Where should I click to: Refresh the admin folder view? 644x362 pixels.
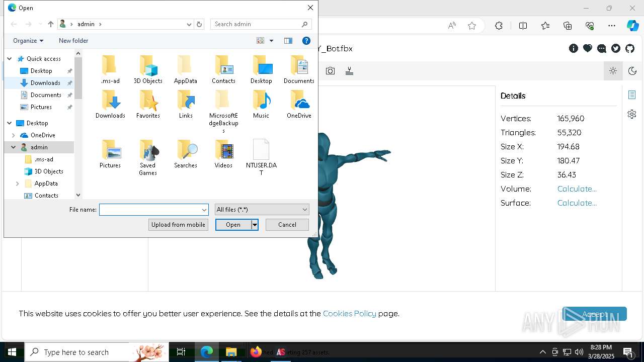pos(199,24)
